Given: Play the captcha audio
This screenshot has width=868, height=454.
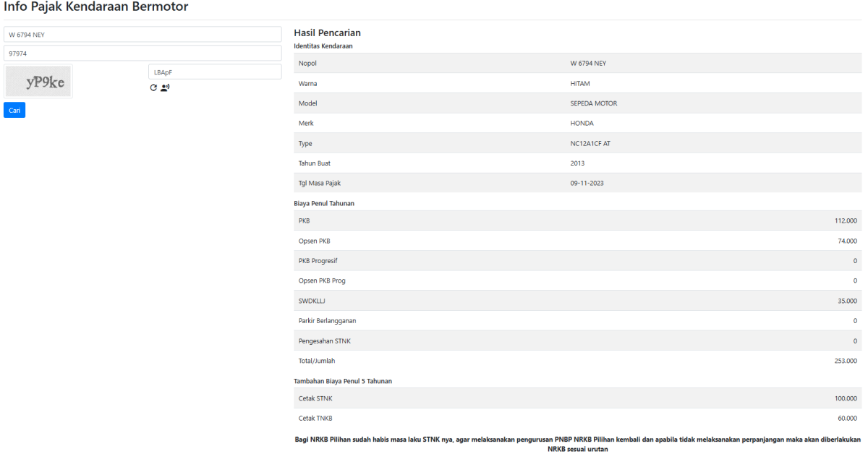Looking at the screenshot, I should (165, 87).
